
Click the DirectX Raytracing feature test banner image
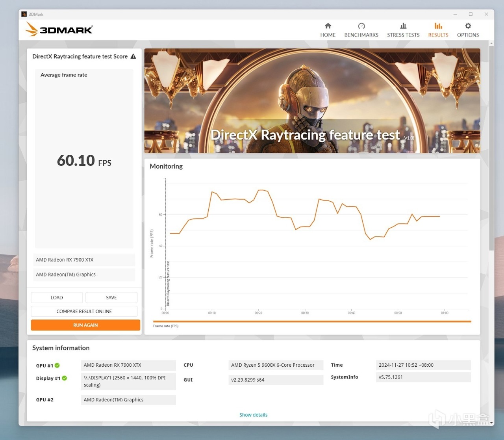[x=312, y=101]
